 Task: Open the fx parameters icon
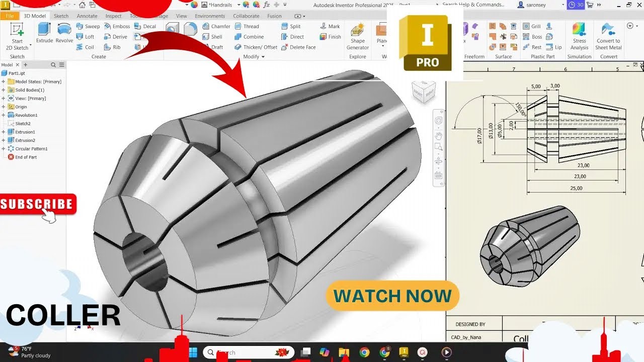point(267,4)
